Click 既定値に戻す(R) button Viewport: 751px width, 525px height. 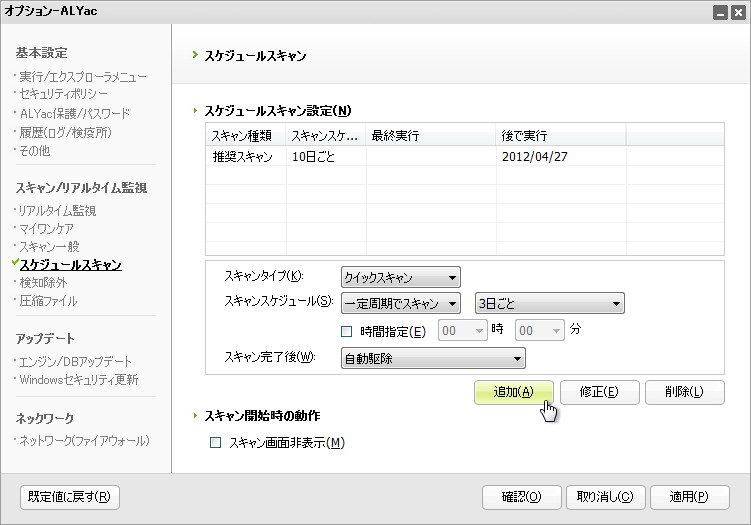pyautogui.click(x=69, y=497)
